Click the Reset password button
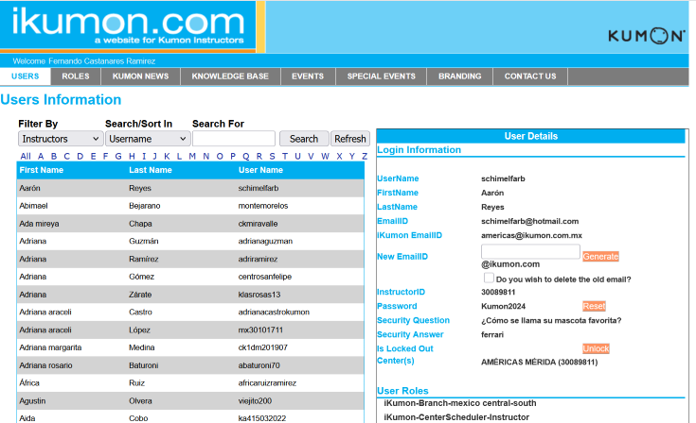Viewport: 696px width, 423px height. pos(594,306)
